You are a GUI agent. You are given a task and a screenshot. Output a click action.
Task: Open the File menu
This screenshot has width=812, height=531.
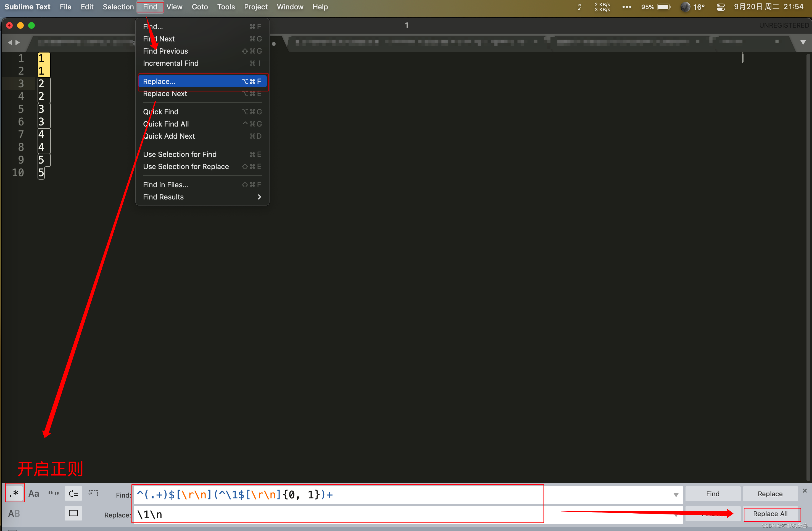point(65,7)
